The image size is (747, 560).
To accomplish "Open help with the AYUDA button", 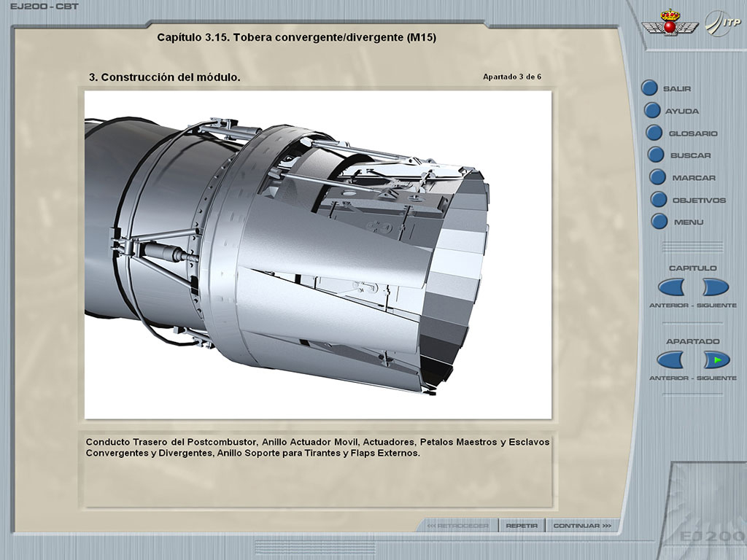I will pyautogui.click(x=652, y=111).
